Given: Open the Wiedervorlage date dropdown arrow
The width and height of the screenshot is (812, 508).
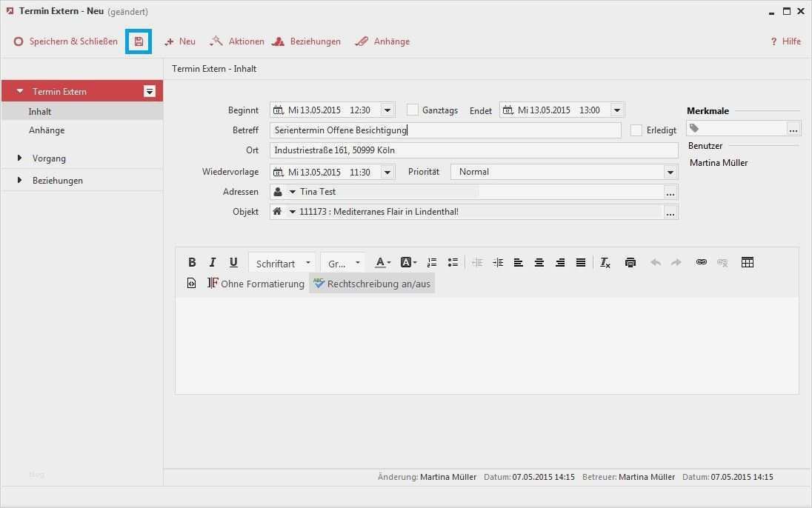Looking at the screenshot, I should (387, 172).
